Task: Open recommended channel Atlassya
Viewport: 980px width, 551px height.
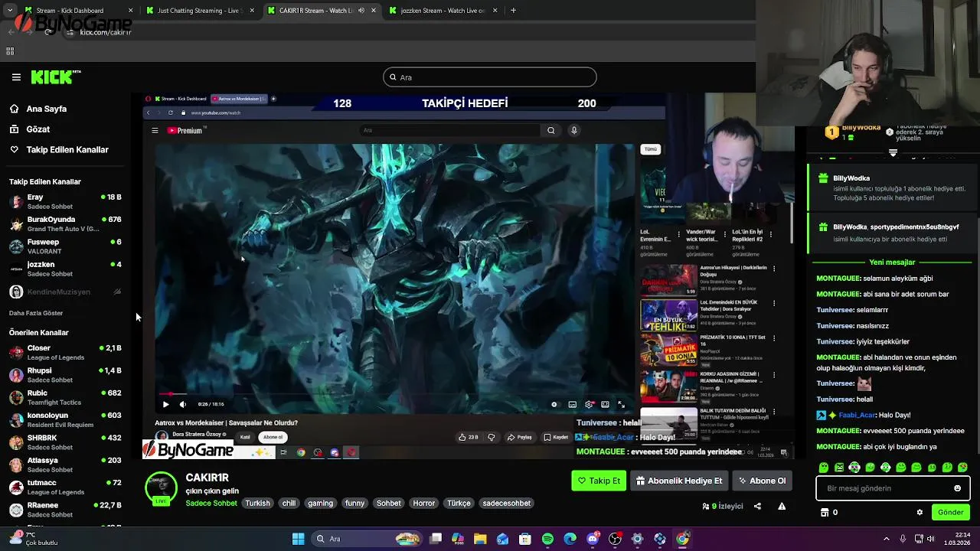Action: point(65,465)
